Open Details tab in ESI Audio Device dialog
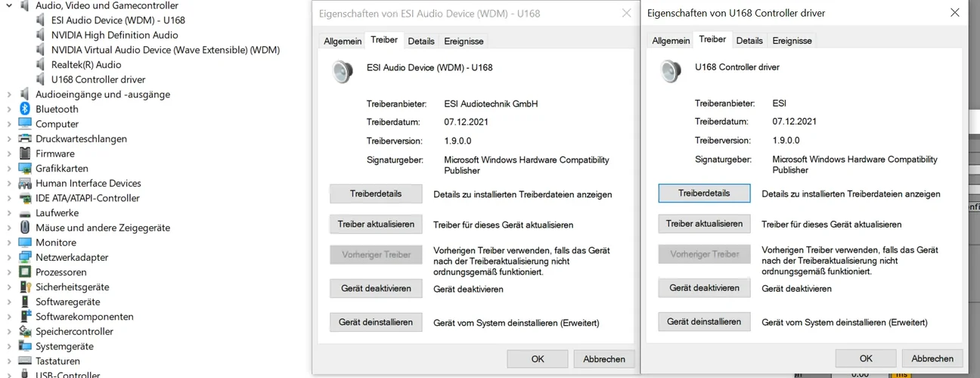The width and height of the screenshot is (980, 378). point(421,41)
